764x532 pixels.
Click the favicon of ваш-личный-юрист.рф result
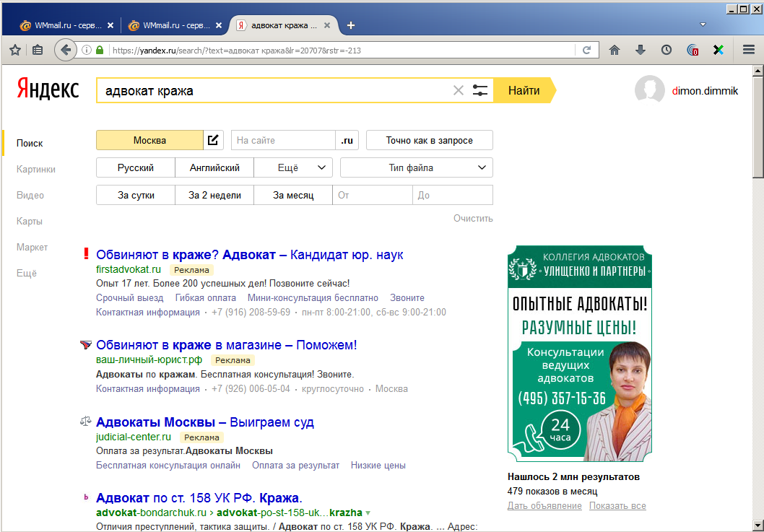coord(86,345)
